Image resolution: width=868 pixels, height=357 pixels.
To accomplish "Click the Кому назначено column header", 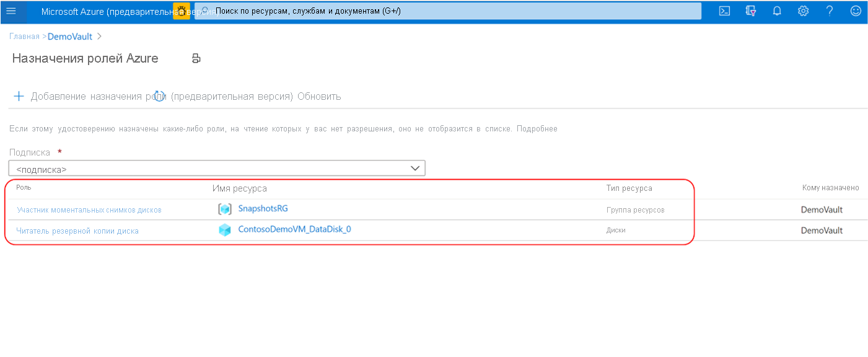I will click(830, 188).
